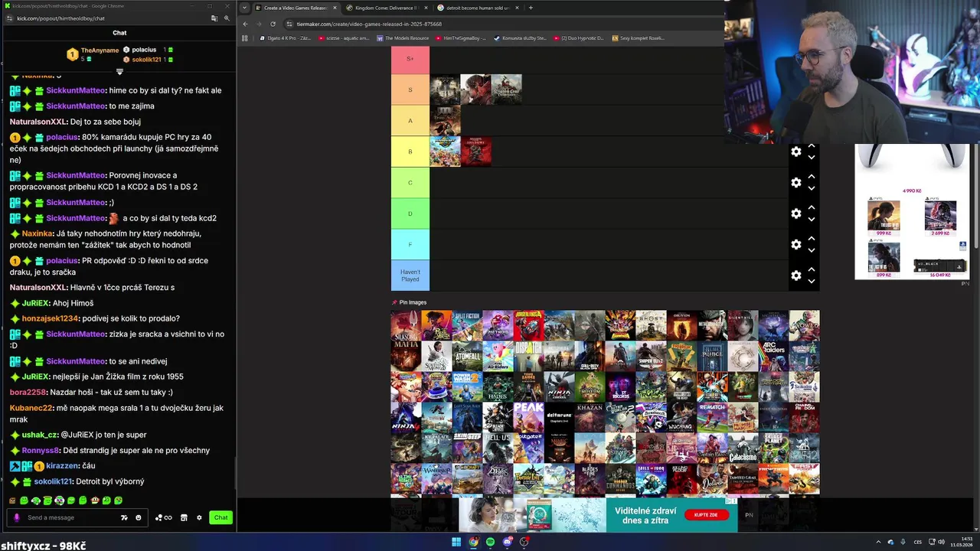Show hidden system tray icons
The width and height of the screenshot is (980, 551).
[878, 542]
